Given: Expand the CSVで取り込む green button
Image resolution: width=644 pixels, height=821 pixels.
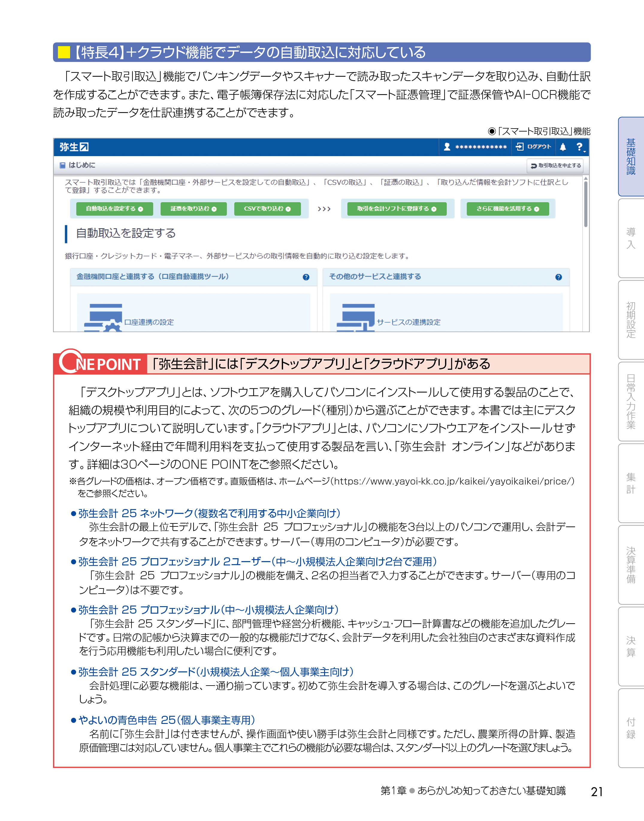Looking at the screenshot, I should click(x=267, y=209).
